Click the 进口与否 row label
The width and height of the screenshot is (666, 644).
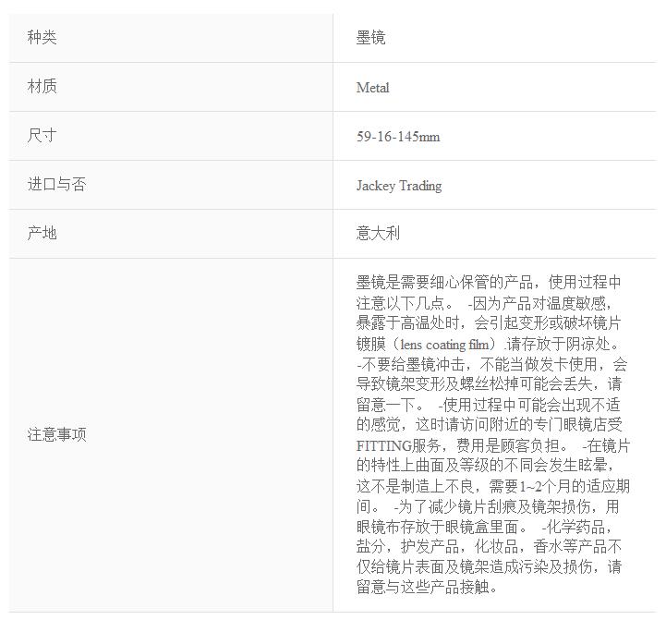(56, 185)
